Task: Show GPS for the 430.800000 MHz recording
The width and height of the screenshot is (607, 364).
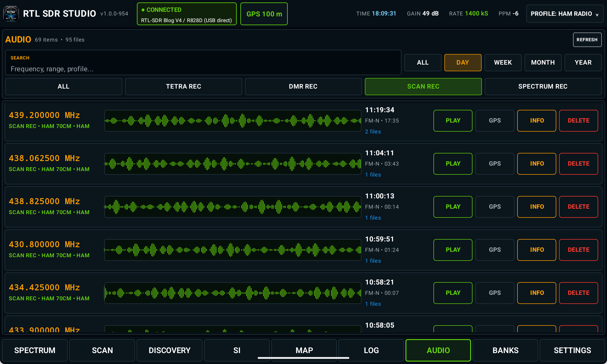Action: coord(495,250)
